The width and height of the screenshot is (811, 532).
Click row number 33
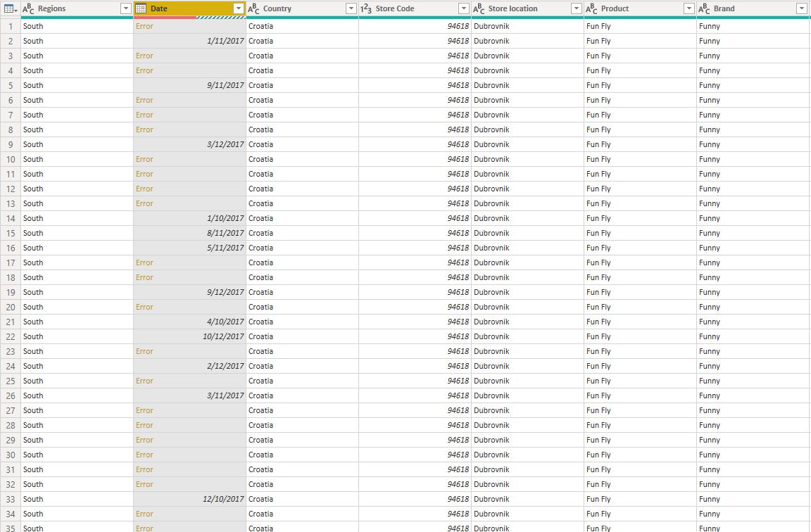11,499
